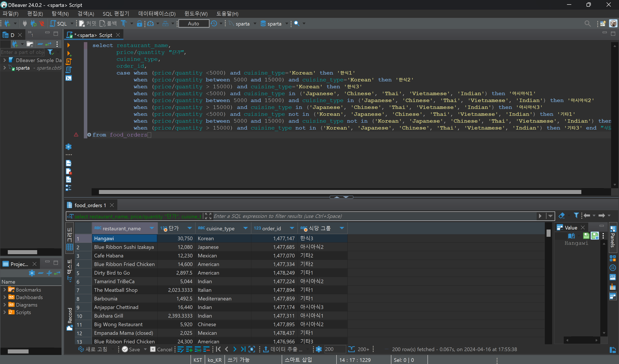Image resolution: width=619 pixels, height=364 pixels.
Task: Open the dashboard gauge icon in the toolbar
Action: (x=150, y=24)
